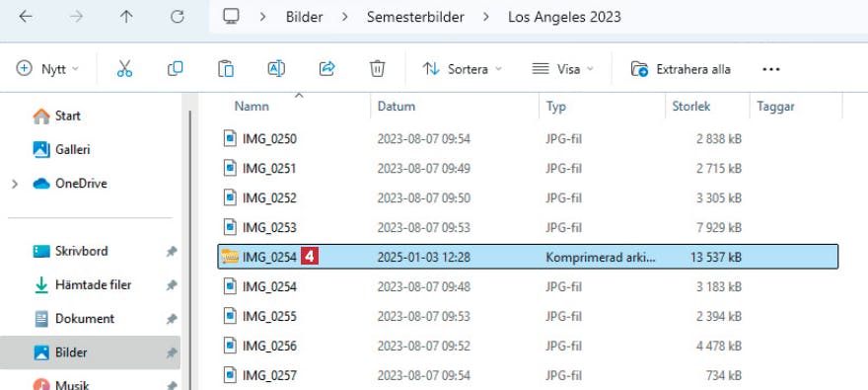The height and width of the screenshot is (390, 868).
Task: Go to Semesterbilder in breadcrumb path
Action: [415, 17]
